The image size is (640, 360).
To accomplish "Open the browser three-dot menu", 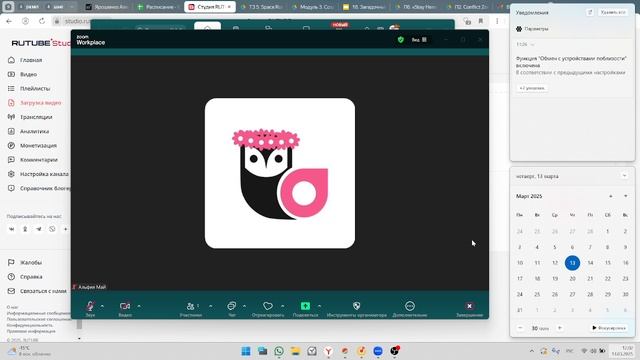I will 497,21.
